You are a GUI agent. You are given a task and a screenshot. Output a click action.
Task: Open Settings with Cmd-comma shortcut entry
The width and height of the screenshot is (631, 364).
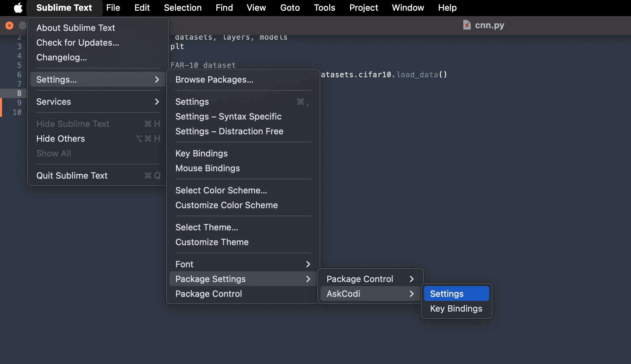coord(243,102)
